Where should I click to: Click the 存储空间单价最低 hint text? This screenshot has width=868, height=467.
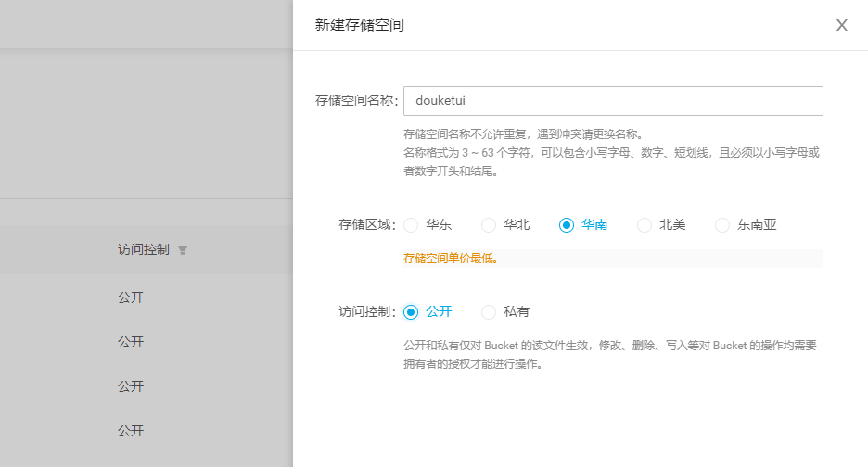tap(451, 259)
